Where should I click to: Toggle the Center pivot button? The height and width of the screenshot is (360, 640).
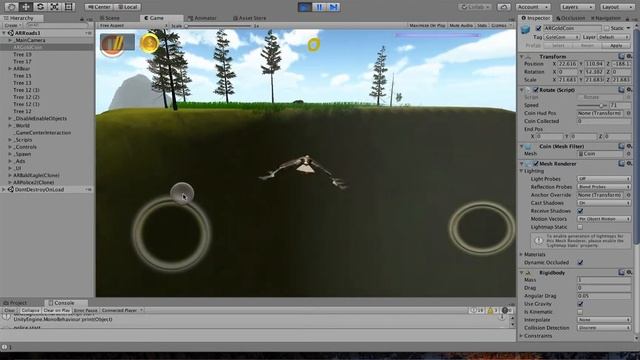pos(99,7)
